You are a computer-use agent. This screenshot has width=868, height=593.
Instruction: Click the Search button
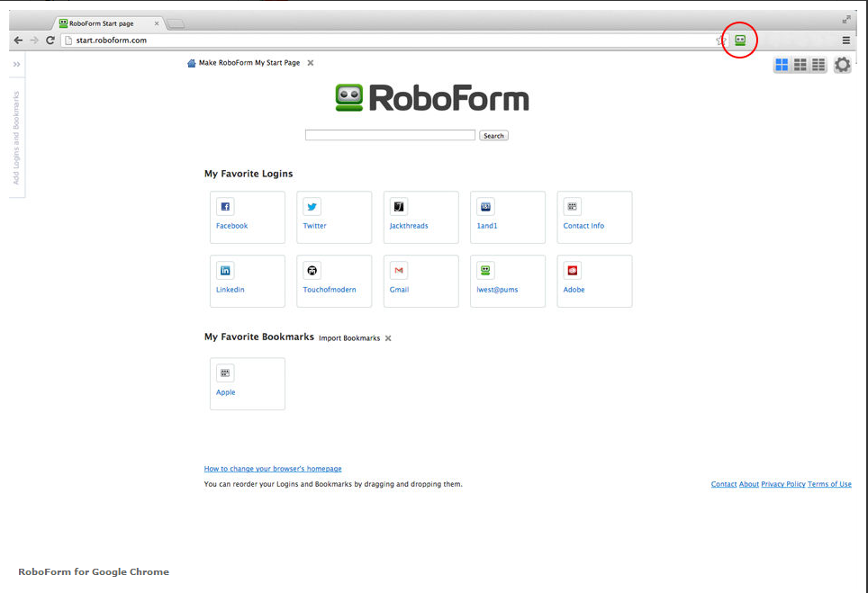(493, 136)
